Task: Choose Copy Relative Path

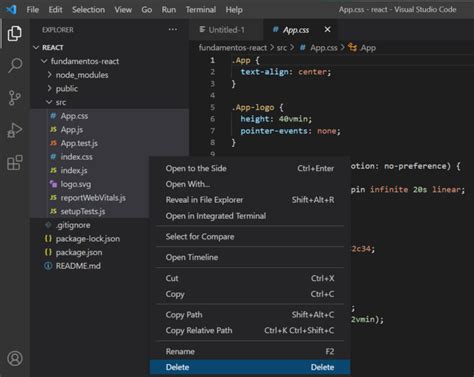Action: click(250, 331)
